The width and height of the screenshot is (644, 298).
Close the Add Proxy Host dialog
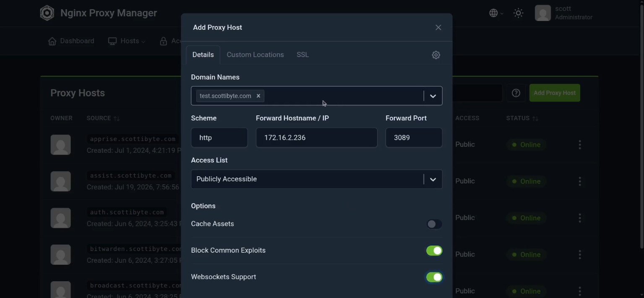click(438, 27)
